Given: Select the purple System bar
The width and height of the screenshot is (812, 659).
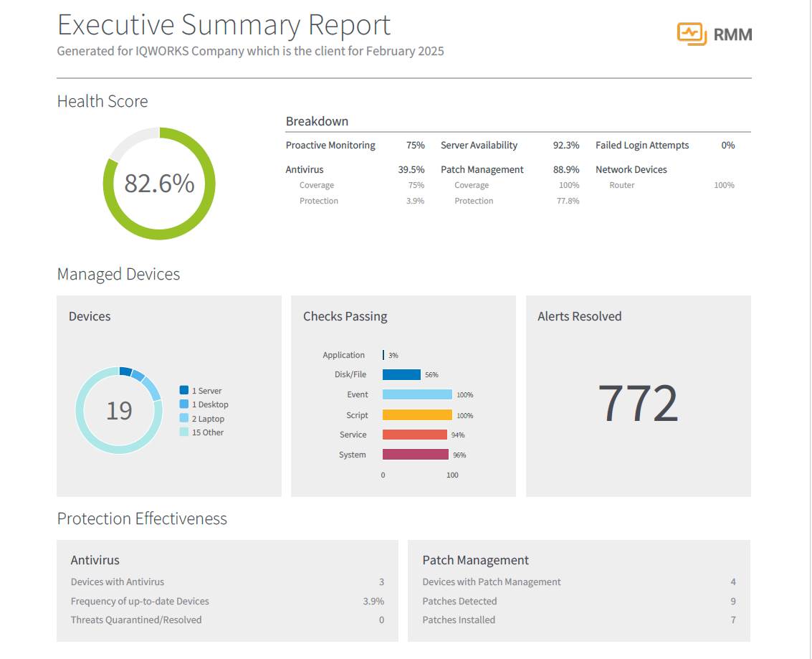Looking at the screenshot, I should pos(415,455).
